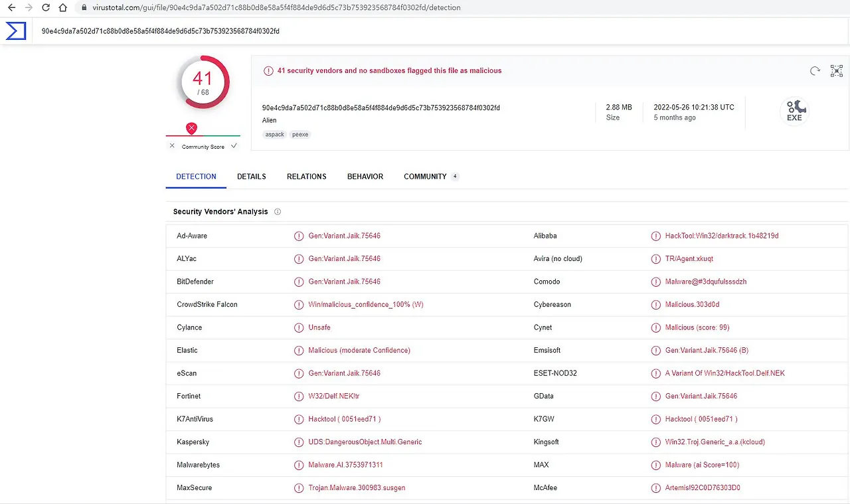Click the Artemis!92C0D76303D0 detection
The image size is (850, 504).
tap(703, 488)
